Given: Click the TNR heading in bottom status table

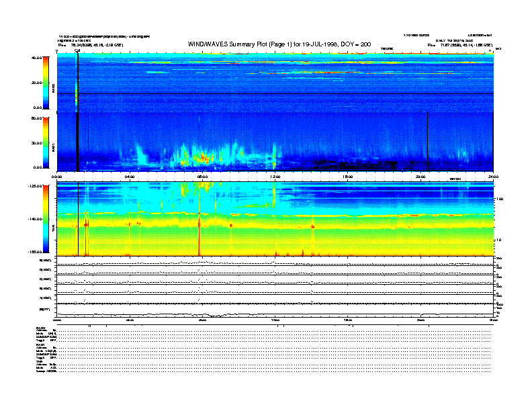Looking at the screenshot, I should (x=39, y=361).
